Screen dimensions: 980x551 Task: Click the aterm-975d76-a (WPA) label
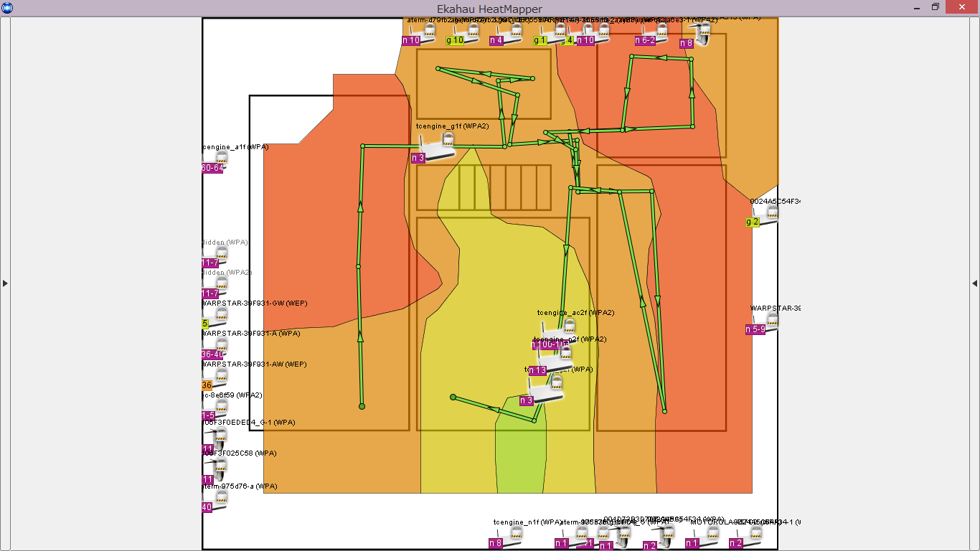point(240,486)
